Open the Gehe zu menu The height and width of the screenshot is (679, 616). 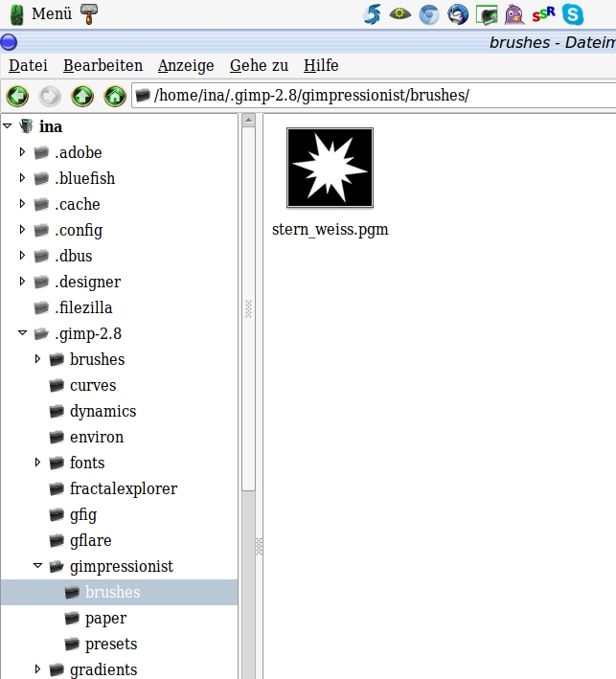pos(259,66)
